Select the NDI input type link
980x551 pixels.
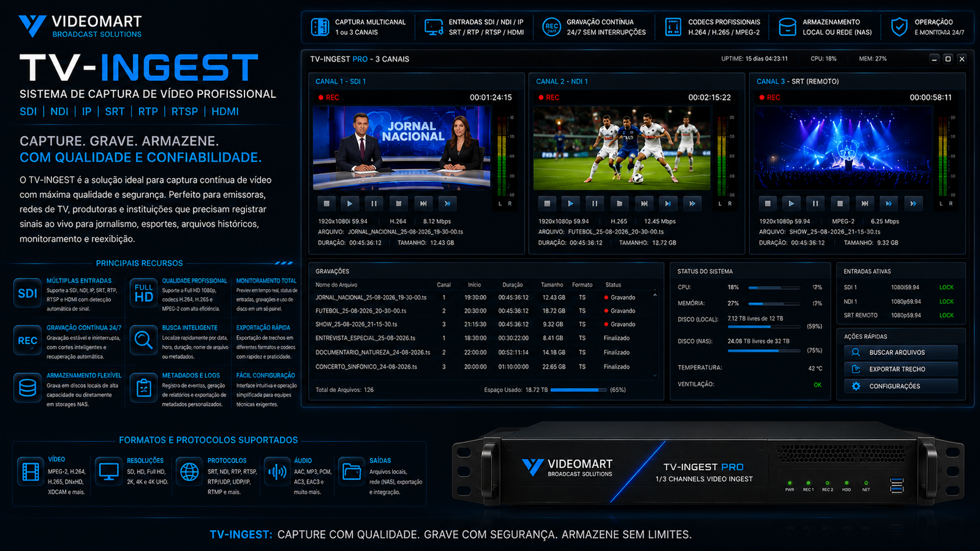(x=59, y=111)
